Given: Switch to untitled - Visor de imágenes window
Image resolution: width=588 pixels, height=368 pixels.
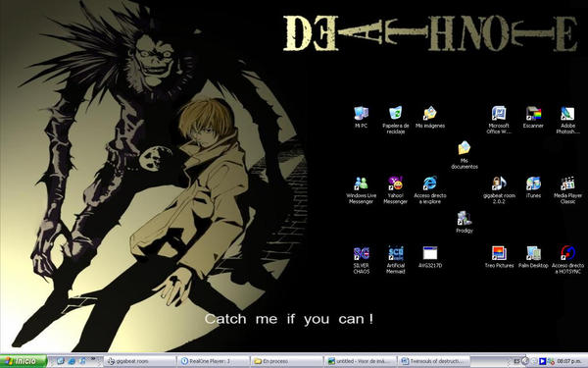Looking at the screenshot, I should coord(360,361).
